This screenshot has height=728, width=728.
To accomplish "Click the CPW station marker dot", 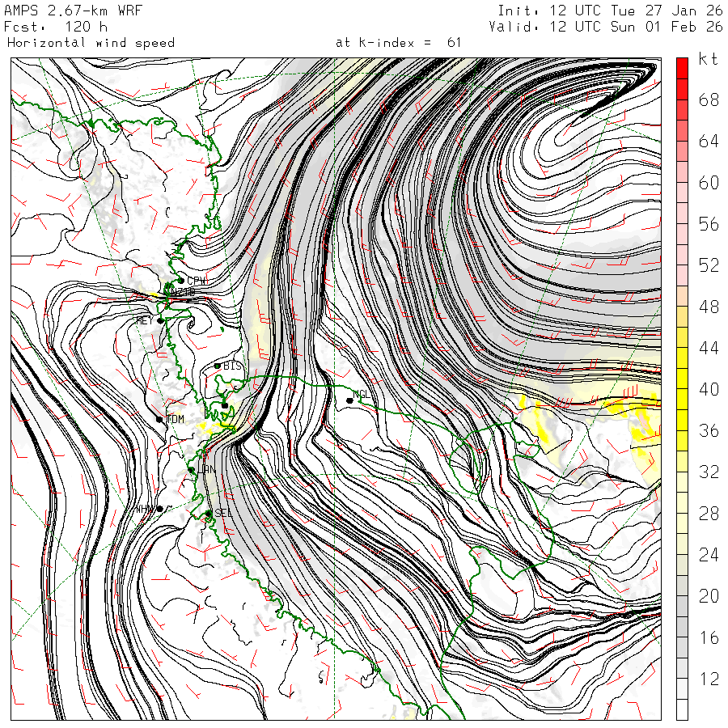I will (181, 281).
